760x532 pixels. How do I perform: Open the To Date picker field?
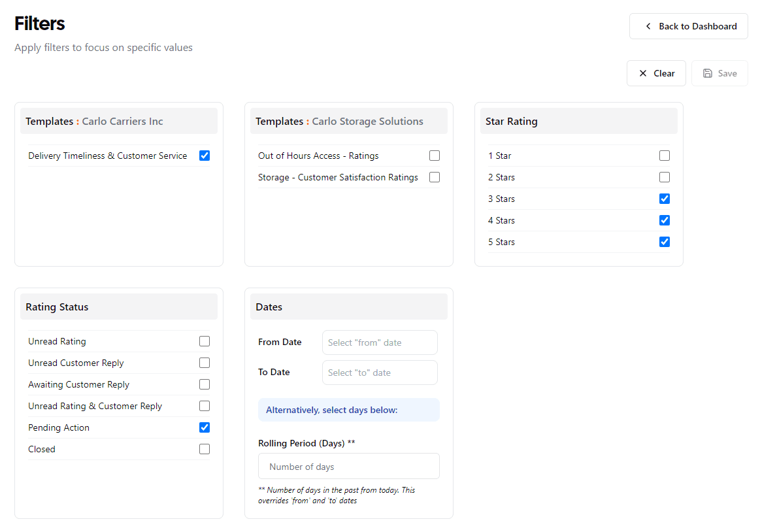[380, 373]
